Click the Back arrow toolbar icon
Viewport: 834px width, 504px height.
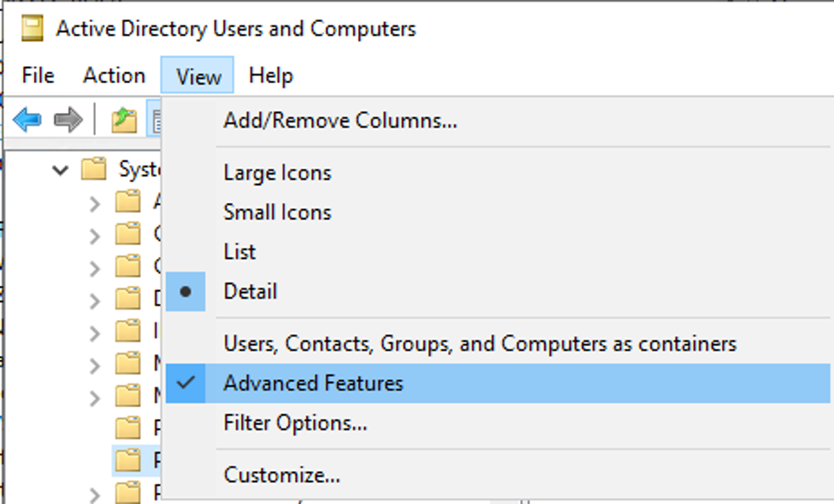(x=26, y=120)
